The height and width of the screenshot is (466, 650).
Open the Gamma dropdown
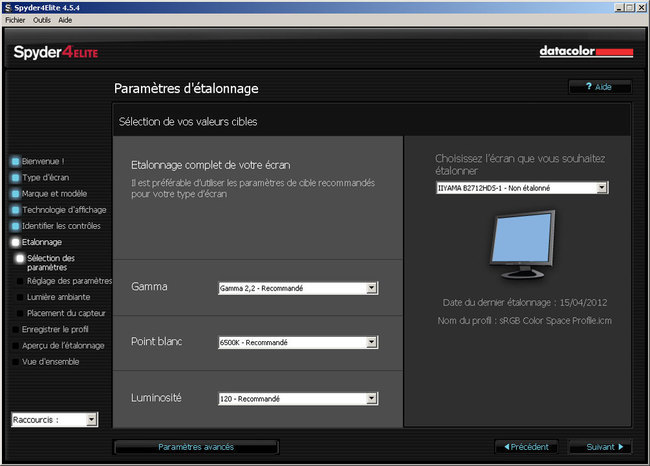pyautogui.click(x=298, y=288)
